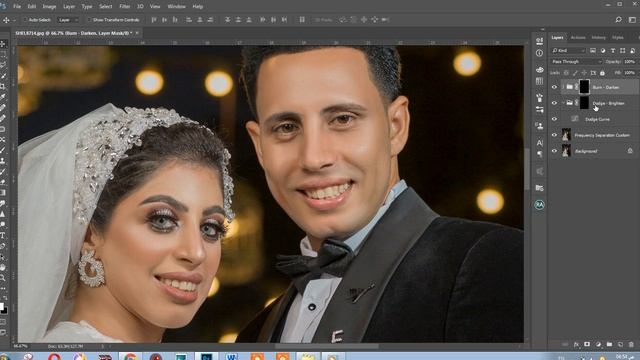Viewport: 640px width, 360px height.
Task: Open the Info panel icon
Action: (x=540, y=53)
